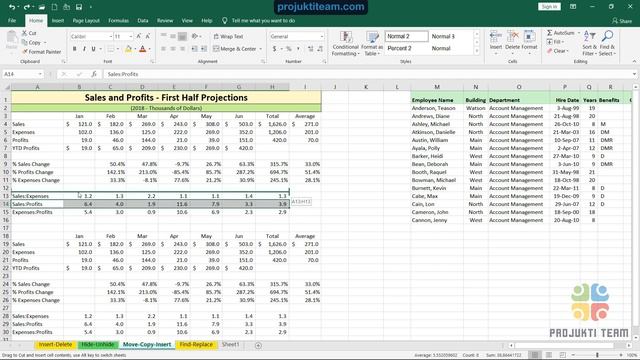640x360 pixels.
Task: Switch to the View ribbon tab
Action: (x=187, y=20)
